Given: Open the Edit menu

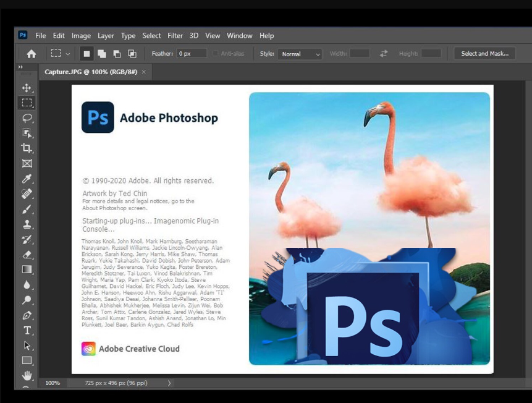Looking at the screenshot, I should point(59,36).
